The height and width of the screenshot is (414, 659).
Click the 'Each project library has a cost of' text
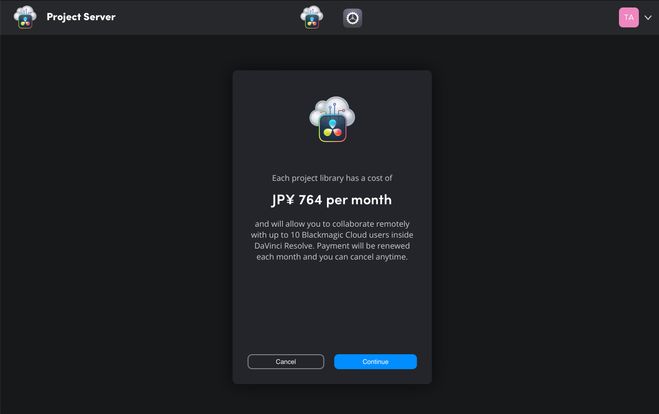tap(332, 177)
